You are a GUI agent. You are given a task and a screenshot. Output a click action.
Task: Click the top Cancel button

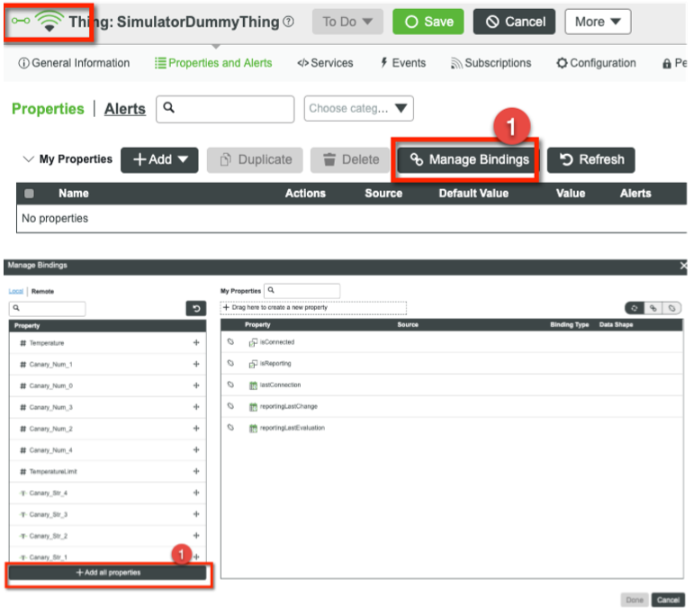coord(514,22)
